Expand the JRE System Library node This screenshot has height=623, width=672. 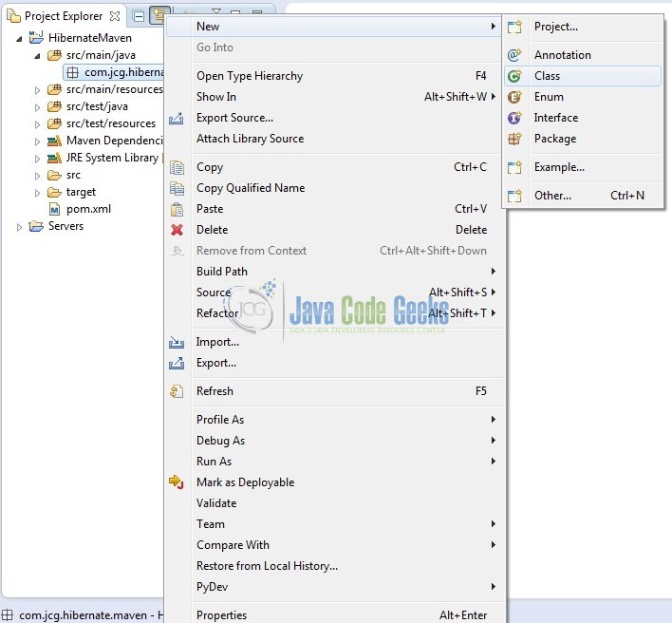(37, 159)
